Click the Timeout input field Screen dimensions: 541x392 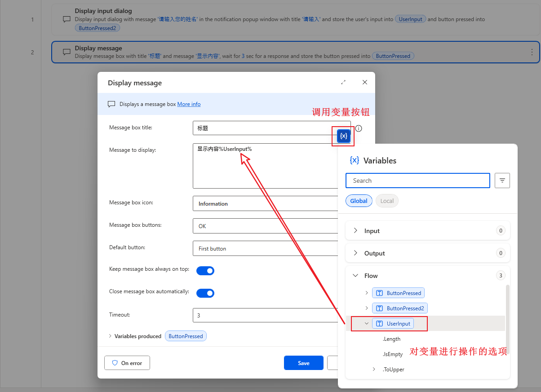pyautogui.click(x=265, y=315)
